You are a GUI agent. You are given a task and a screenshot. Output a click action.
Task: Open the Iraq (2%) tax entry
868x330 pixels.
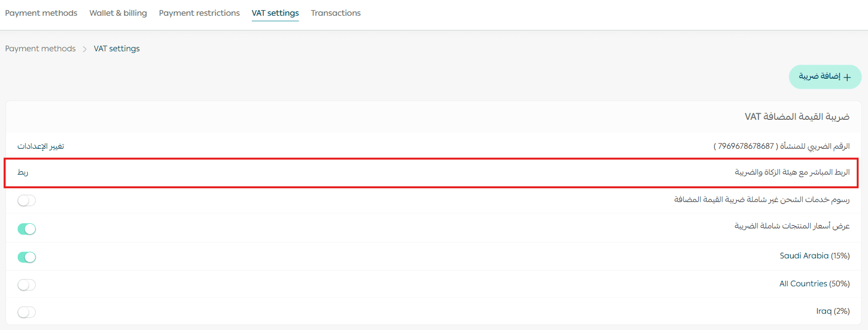click(x=833, y=311)
